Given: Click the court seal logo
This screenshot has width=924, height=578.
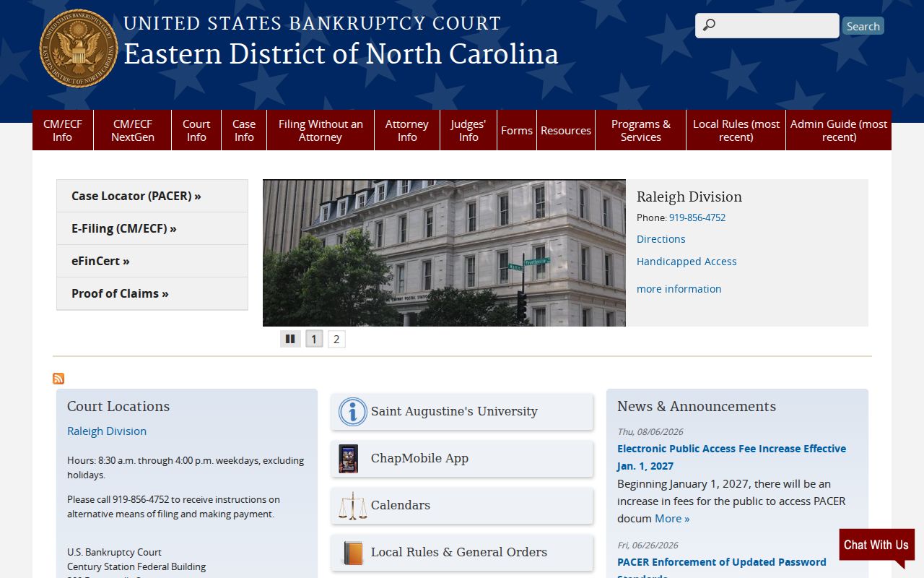Looking at the screenshot, I should (x=78, y=48).
